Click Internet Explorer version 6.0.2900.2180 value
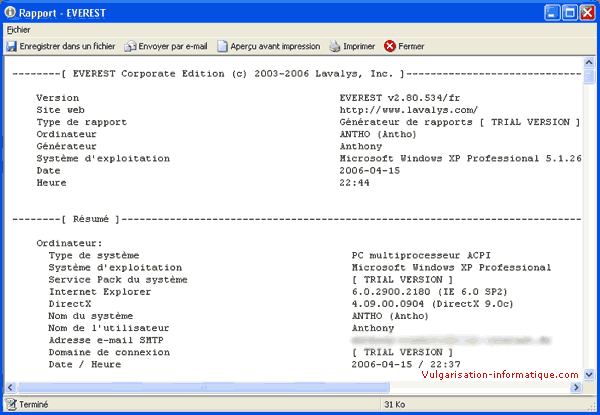The width and height of the screenshot is (600, 415). [429, 292]
